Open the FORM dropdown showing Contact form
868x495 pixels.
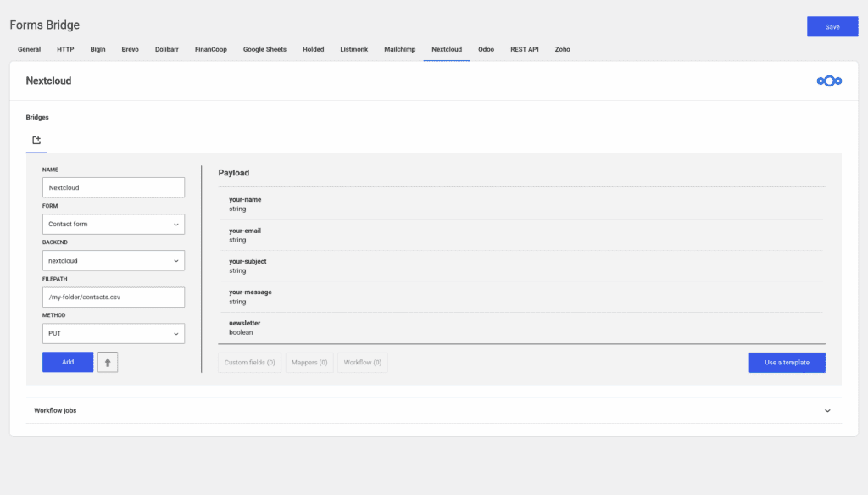coord(113,224)
